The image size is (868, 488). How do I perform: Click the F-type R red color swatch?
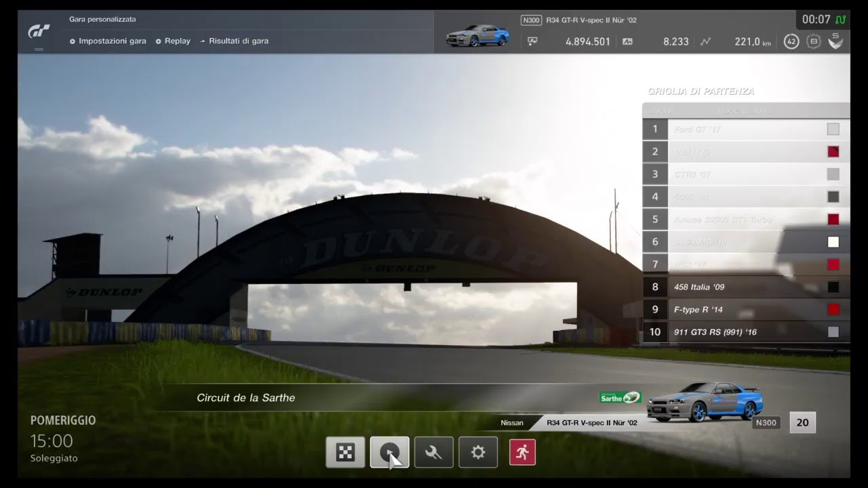coord(833,310)
